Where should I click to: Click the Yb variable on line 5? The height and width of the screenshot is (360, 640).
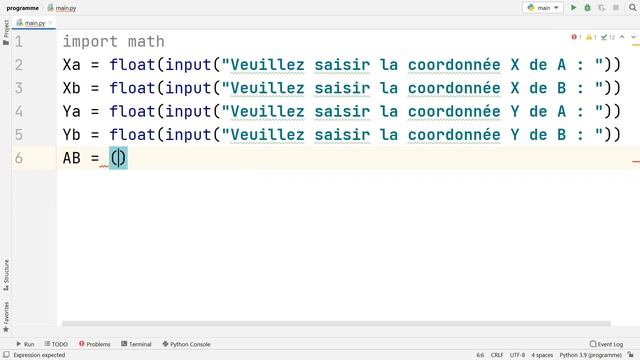[x=71, y=135]
